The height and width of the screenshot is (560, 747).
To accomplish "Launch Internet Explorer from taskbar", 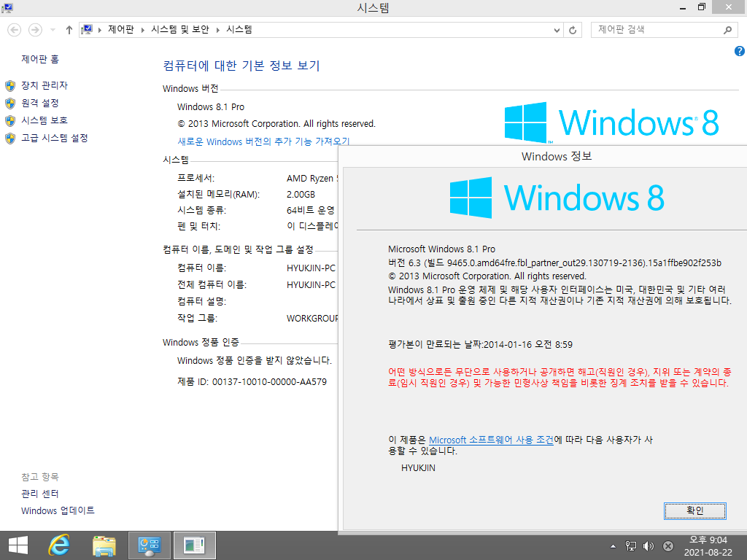I will pos(59,545).
